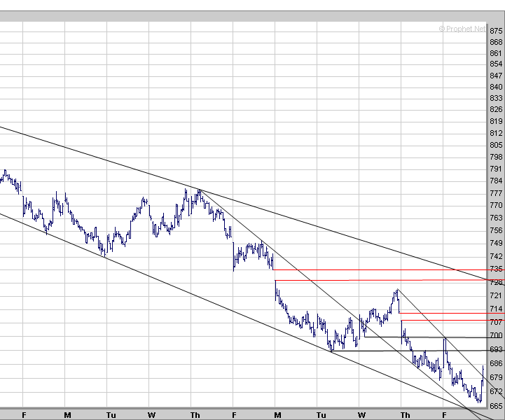
Task: Click the Th label under the pre-gap session
Action: tap(195, 415)
